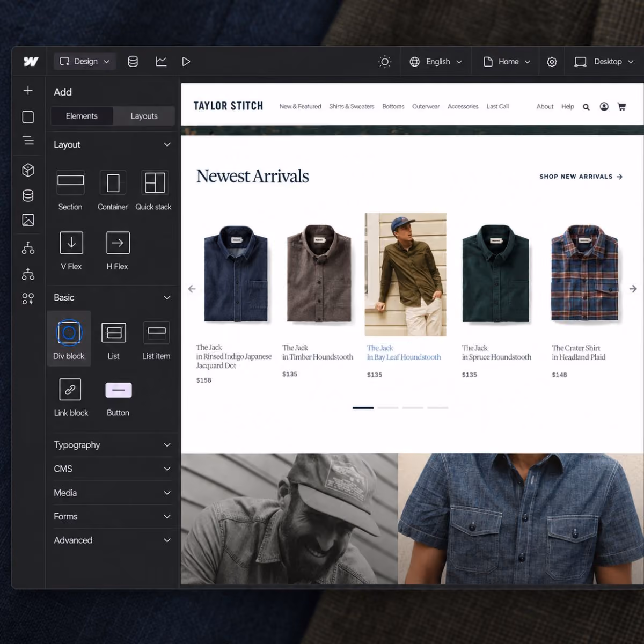Screen dimensions: 644x644
Task: Open the Assets image icon in sidebar
Action: (28, 220)
